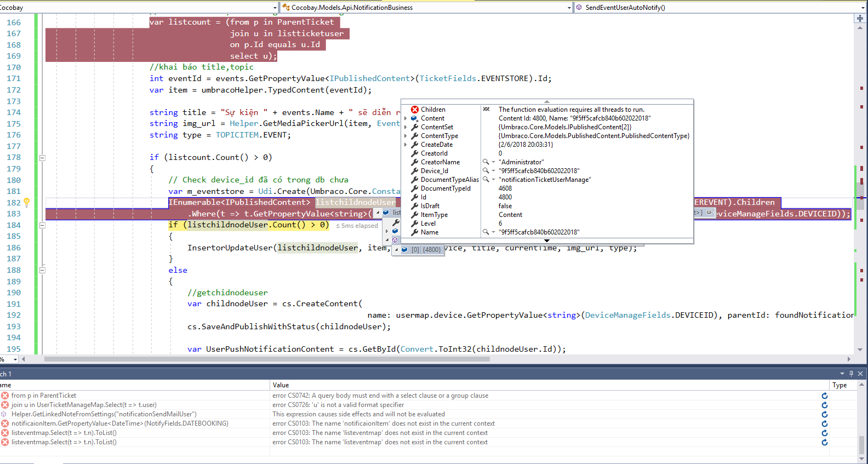Click the editor horizontal scrollbar thumb
Screen dimensions: 868x464
[x=267, y=359]
